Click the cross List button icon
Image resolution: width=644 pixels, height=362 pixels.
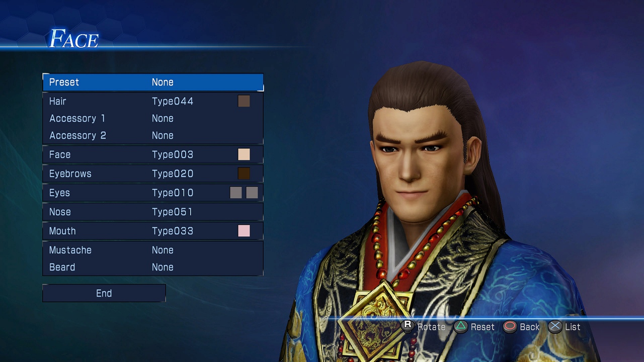555,327
